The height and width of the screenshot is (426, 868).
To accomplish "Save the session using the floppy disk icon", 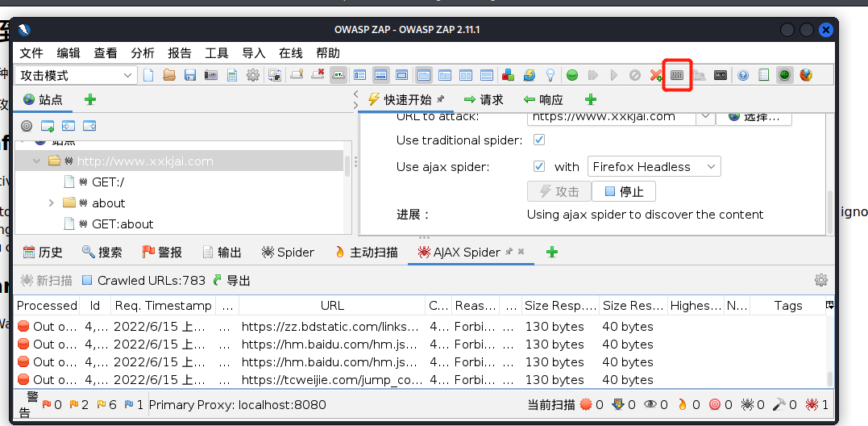I will click(x=190, y=75).
